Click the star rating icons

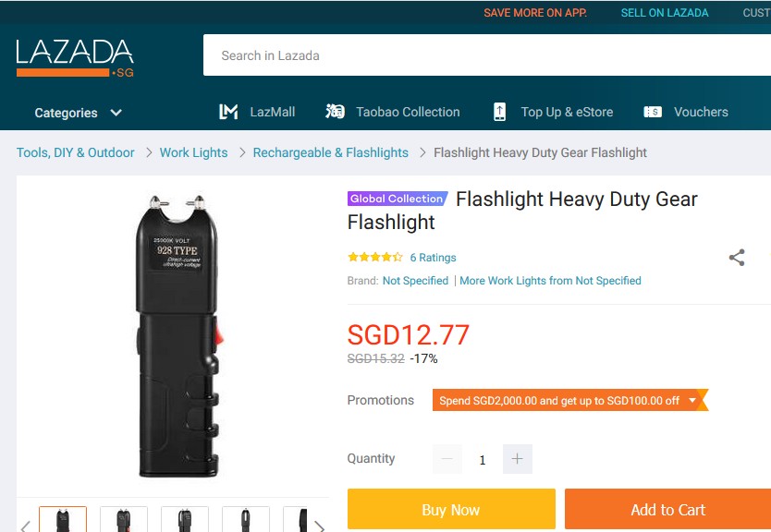(373, 257)
